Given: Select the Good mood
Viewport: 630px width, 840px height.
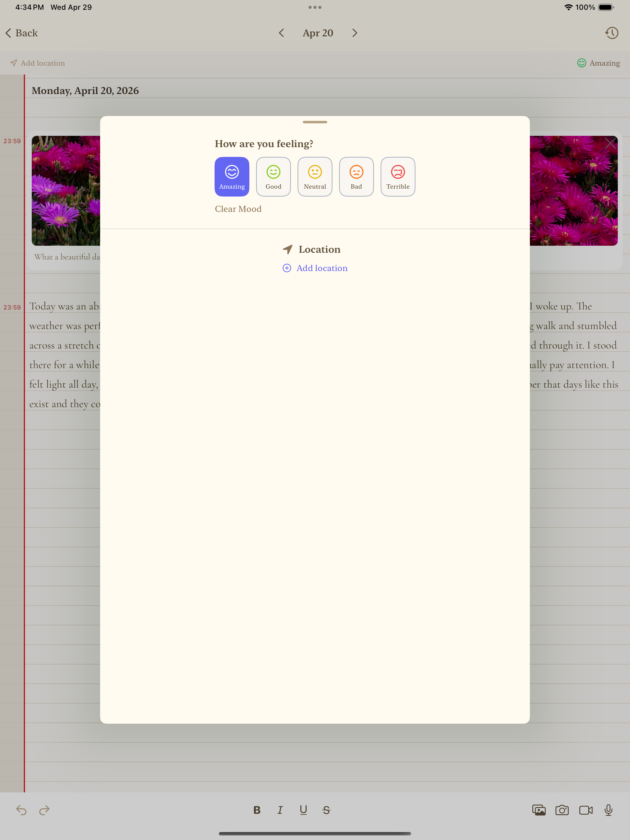Looking at the screenshot, I should coord(273,177).
